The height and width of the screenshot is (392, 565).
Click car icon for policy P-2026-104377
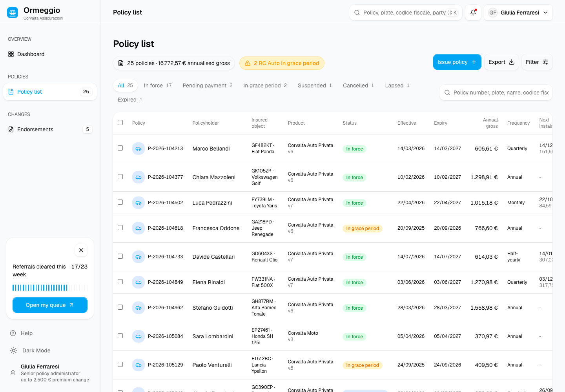[139, 177]
